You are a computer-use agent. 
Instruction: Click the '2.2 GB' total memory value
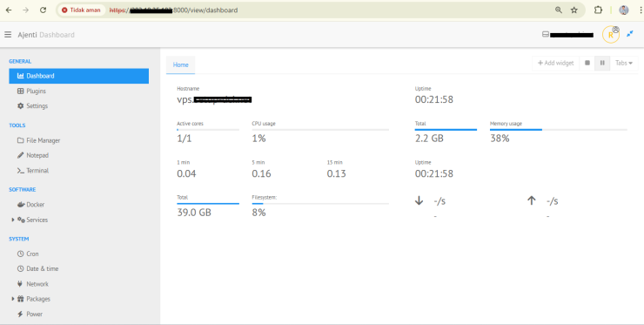click(x=429, y=139)
